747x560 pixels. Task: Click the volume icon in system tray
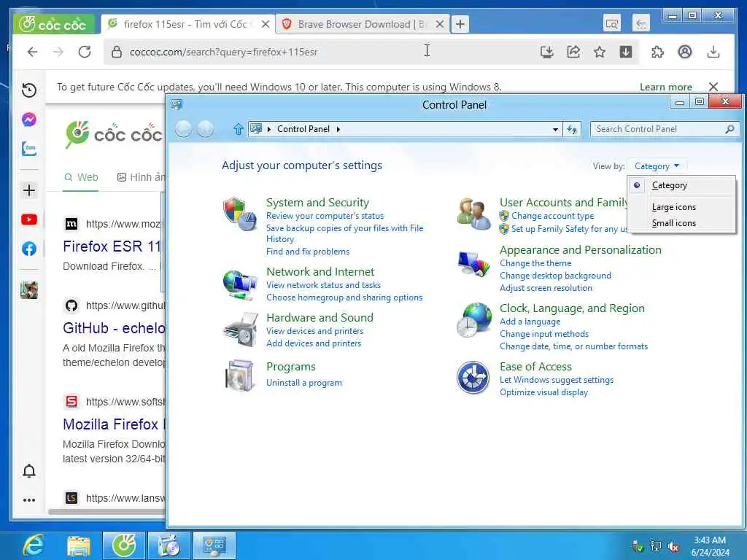pos(673,547)
